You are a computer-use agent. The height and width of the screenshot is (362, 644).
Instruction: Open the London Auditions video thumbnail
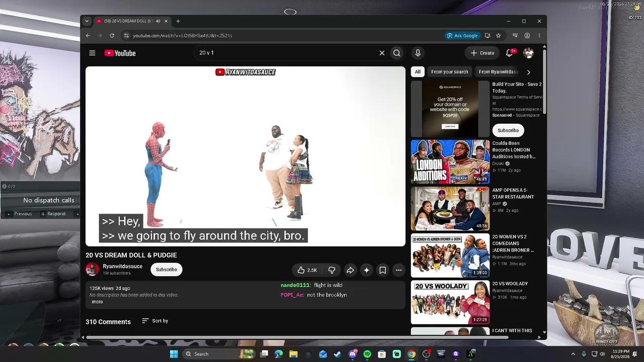tap(450, 162)
